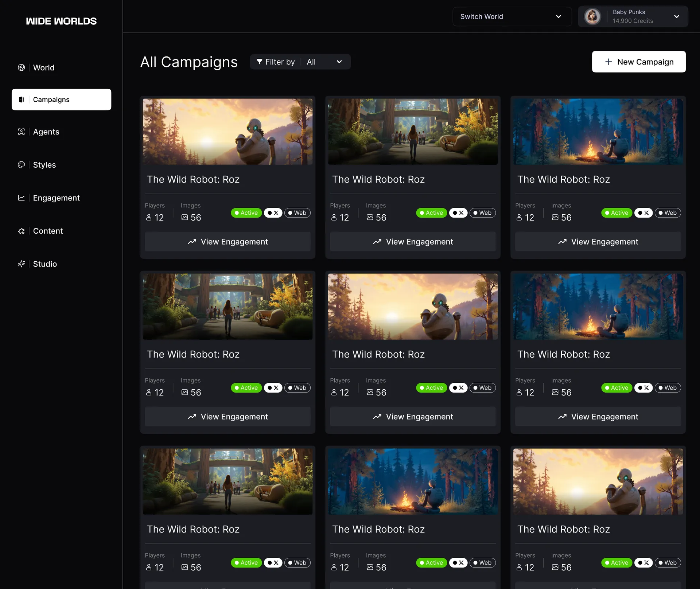Open the middle-row campfire robot thumbnail

click(598, 307)
